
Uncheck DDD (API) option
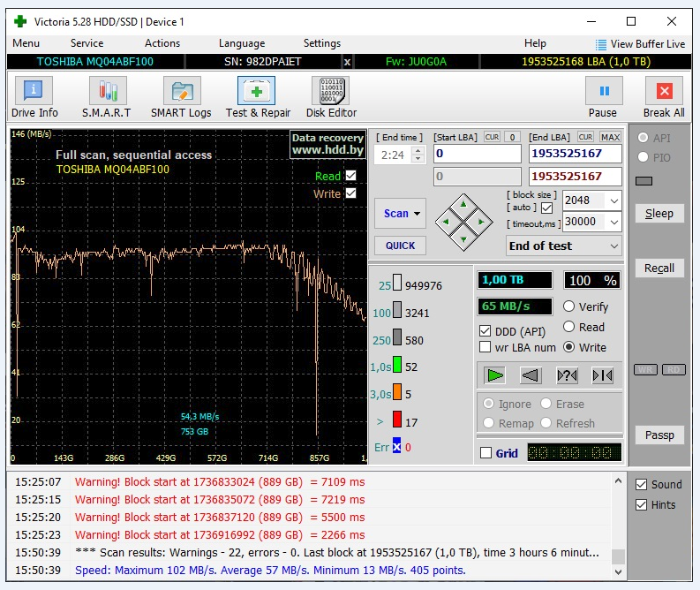tap(485, 331)
